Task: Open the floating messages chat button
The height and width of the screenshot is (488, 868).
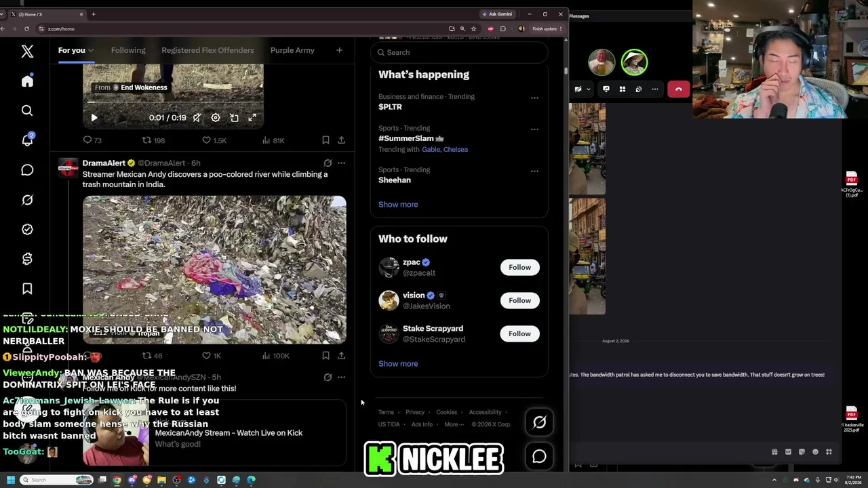Action: pos(539,456)
